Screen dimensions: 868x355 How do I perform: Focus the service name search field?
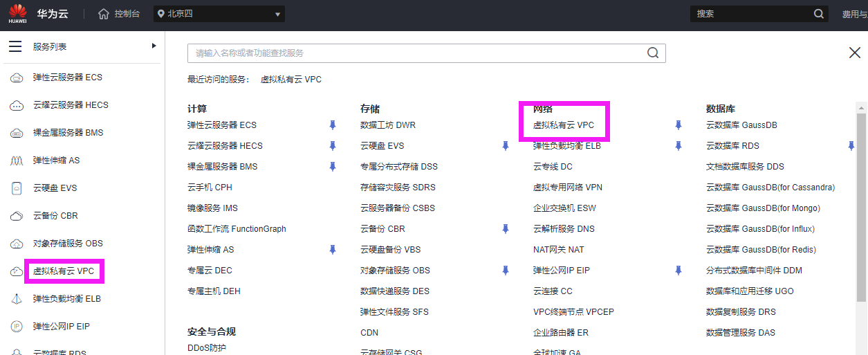[416, 53]
